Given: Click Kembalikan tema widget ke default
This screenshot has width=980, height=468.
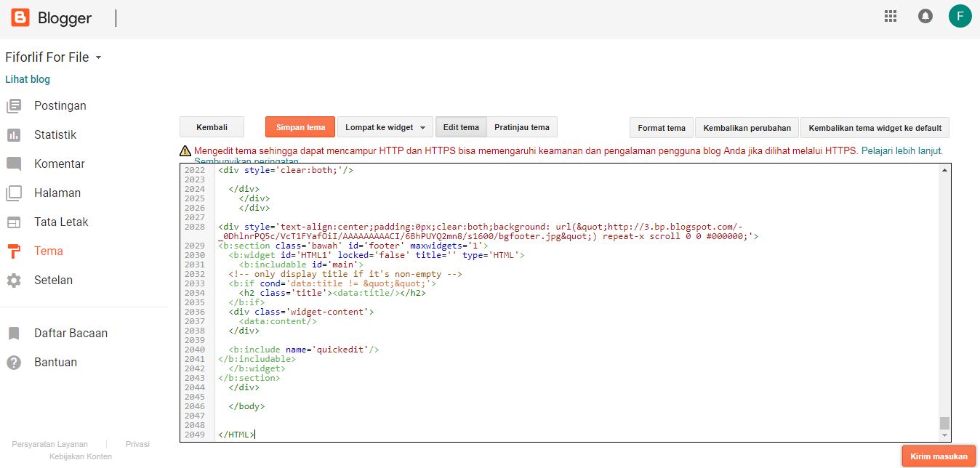Looking at the screenshot, I should point(875,128).
